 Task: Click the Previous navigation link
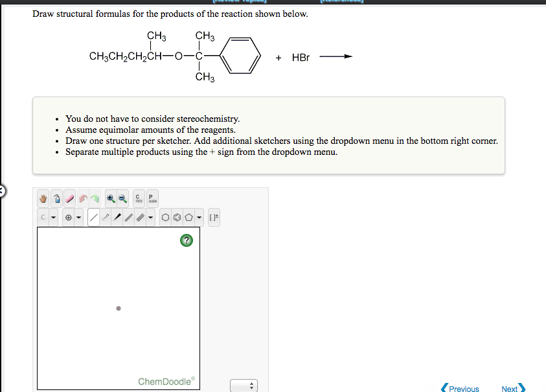pyautogui.click(x=462, y=388)
